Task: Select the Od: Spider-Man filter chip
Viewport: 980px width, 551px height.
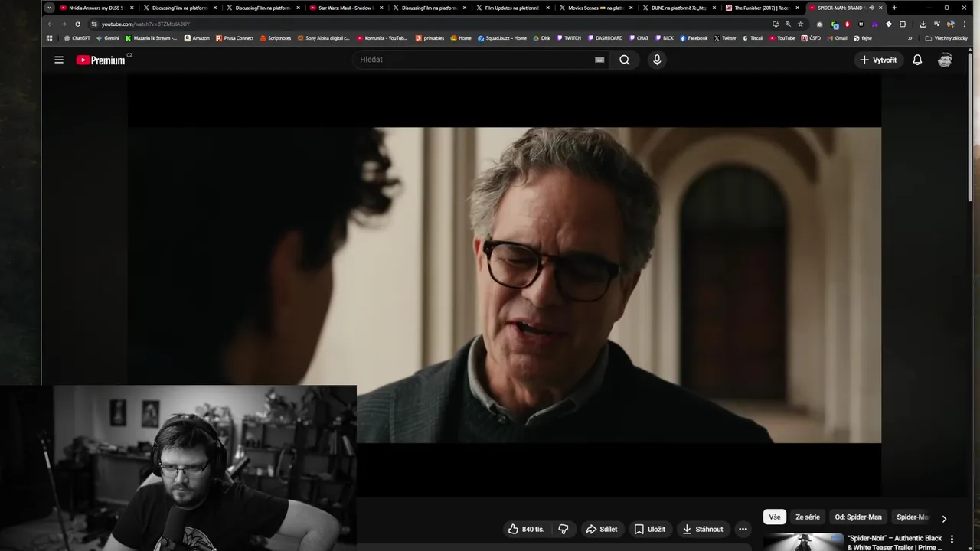Action: tap(858, 517)
